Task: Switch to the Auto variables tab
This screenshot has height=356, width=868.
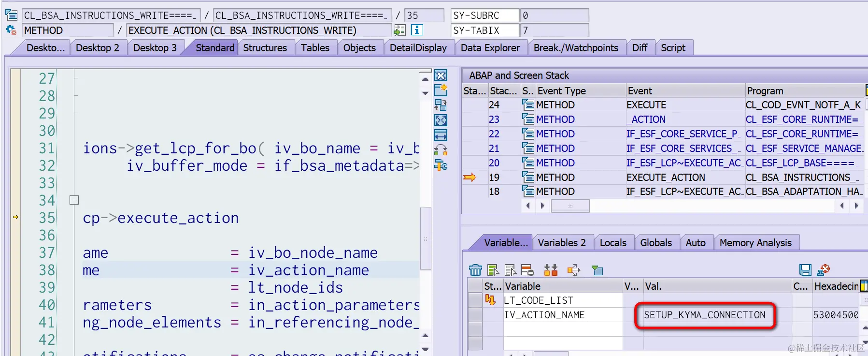Action: (696, 243)
